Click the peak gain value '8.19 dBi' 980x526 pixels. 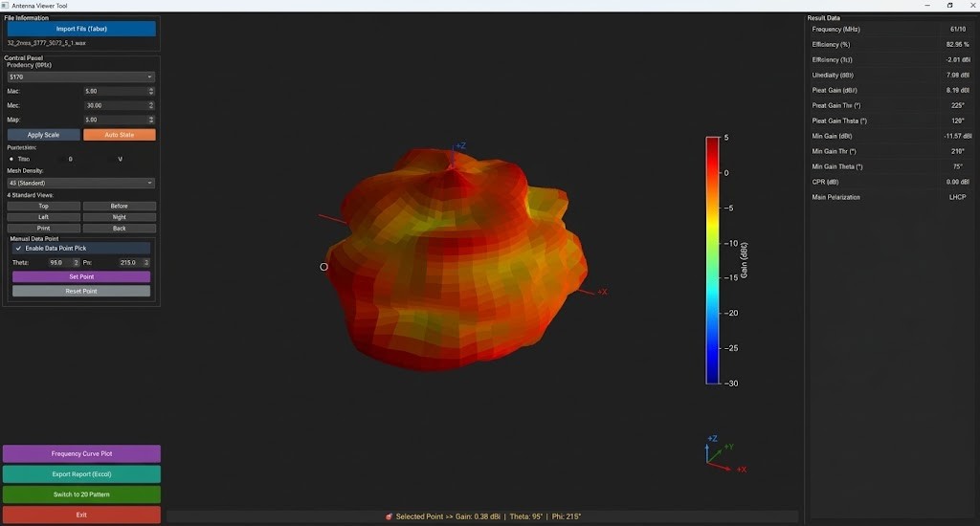[958, 90]
